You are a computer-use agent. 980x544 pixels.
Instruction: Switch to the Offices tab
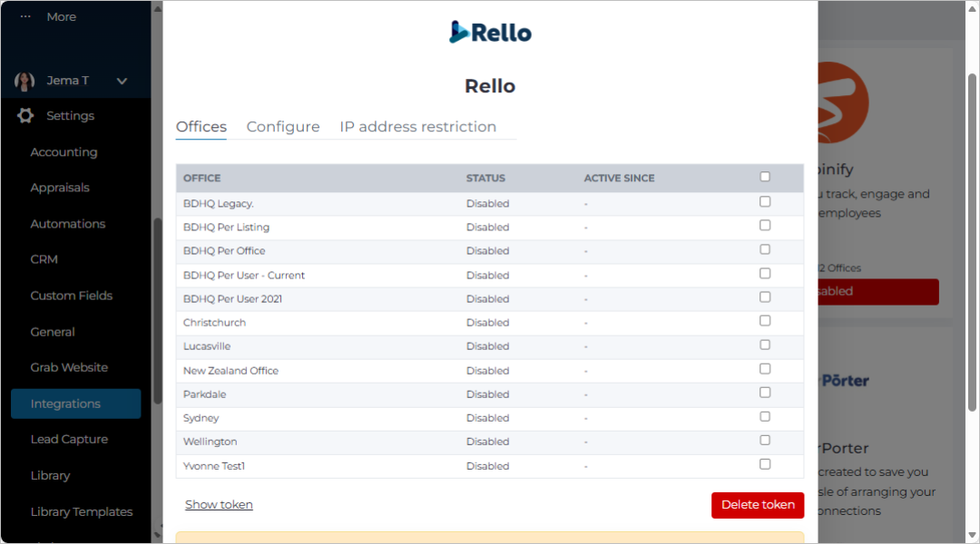[201, 127]
